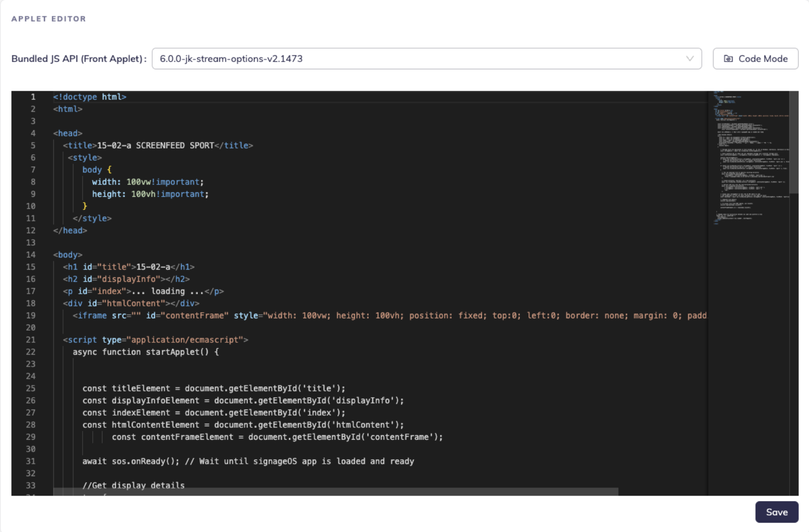Viewport: 809px width, 532px height.
Task: Expand the Bundled JS API chevron arrow
Action: click(x=690, y=59)
